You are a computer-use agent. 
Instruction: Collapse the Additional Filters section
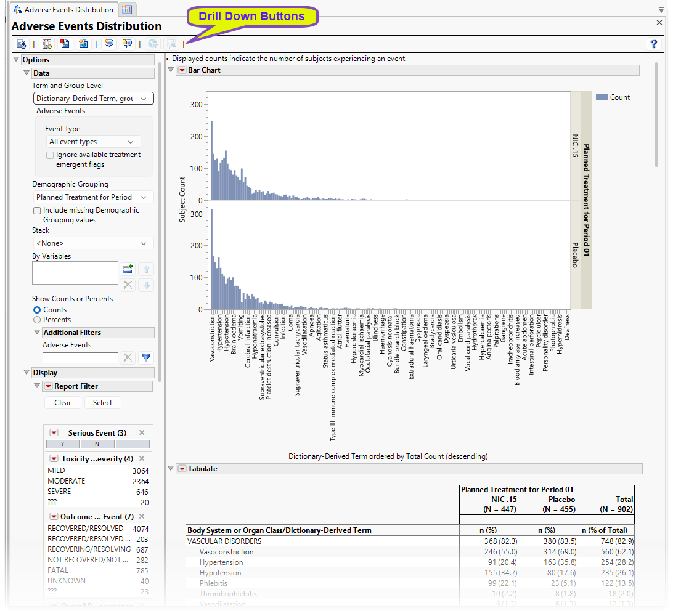(x=36, y=333)
